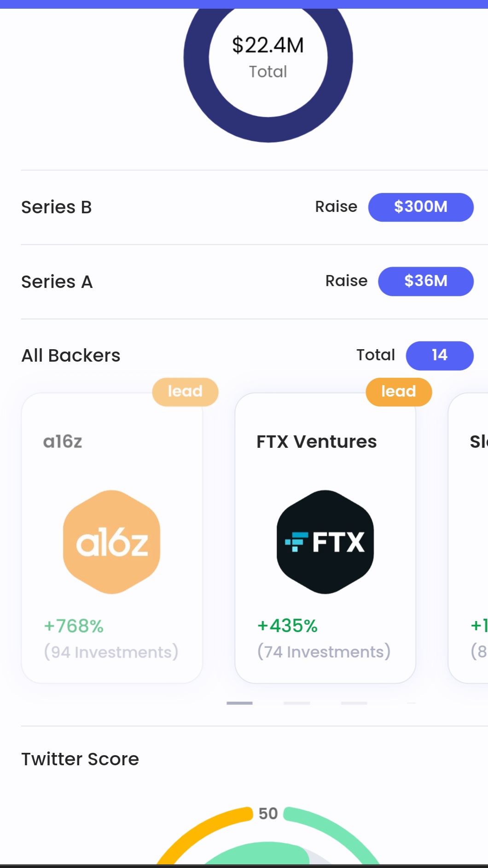
Task: Click the Twitter Score gauge at 50
Action: 268,834
